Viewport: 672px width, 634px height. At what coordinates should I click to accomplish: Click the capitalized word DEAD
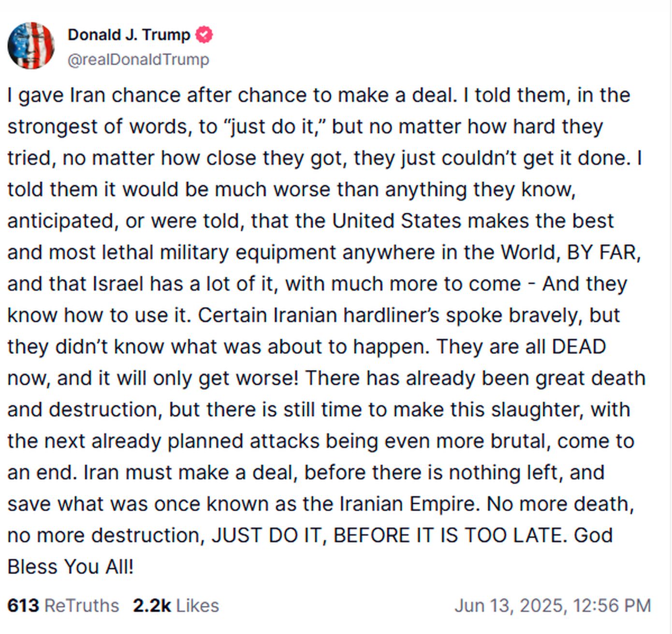click(578, 347)
